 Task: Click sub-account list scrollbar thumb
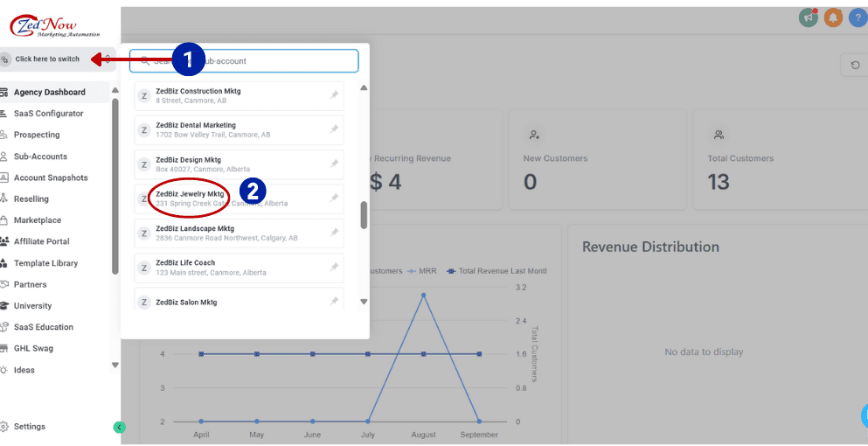pos(364,215)
